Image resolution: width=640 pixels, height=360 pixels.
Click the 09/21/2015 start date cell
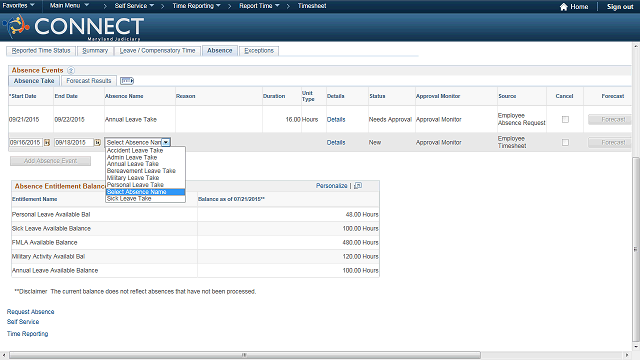point(24,120)
